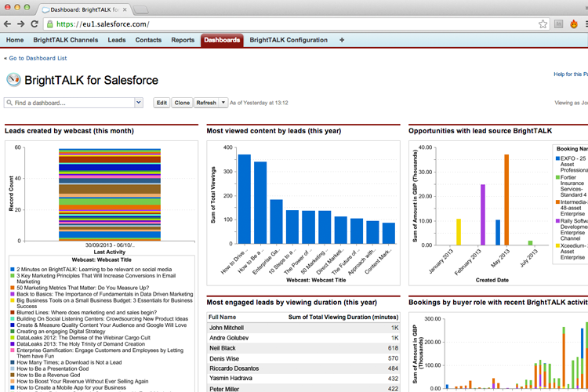Click the browser address bar URL

tap(274, 24)
